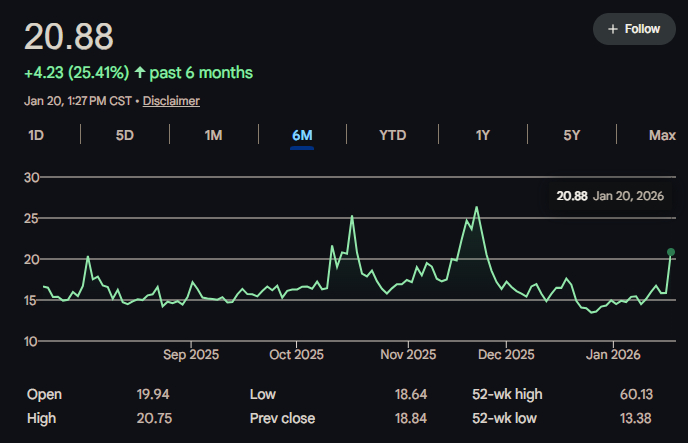Click the highest peak on the chart line
This screenshot has height=443, width=688.
477,207
